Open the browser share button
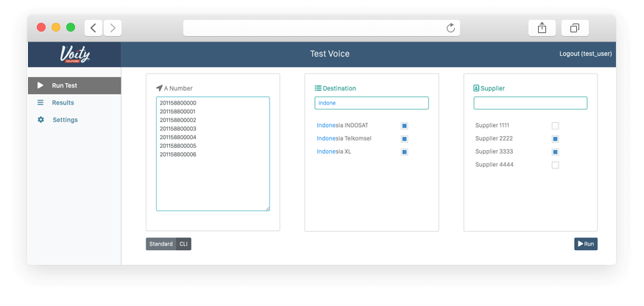This screenshot has width=644, height=306. click(542, 28)
